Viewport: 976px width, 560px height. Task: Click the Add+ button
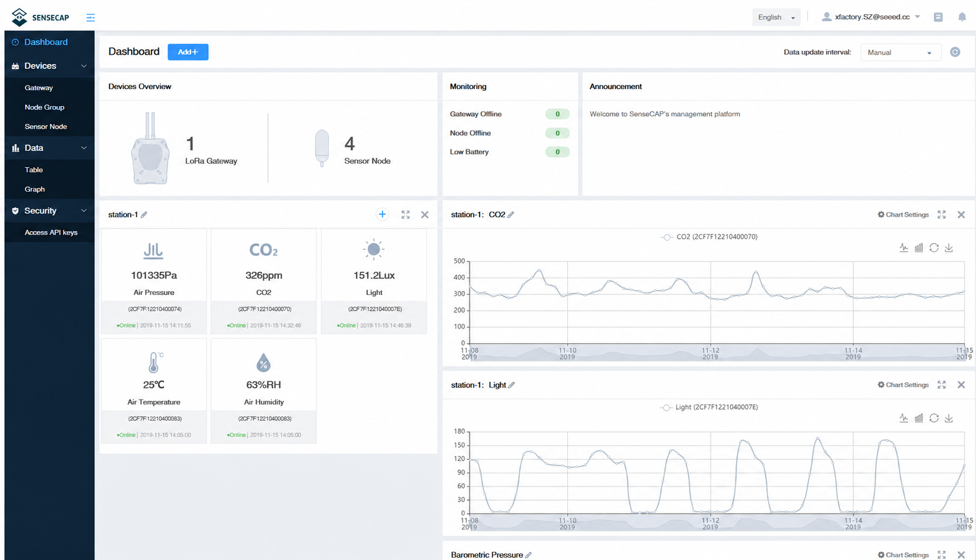188,52
